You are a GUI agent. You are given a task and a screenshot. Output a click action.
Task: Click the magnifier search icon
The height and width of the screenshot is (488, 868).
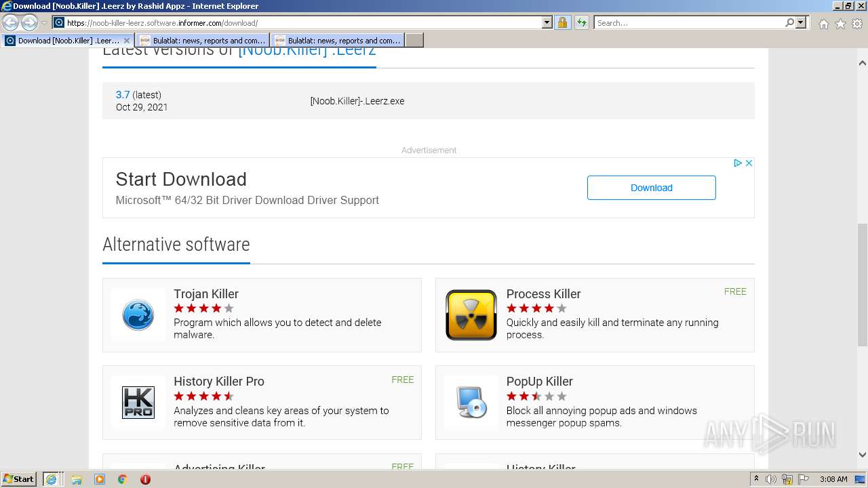coord(789,22)
